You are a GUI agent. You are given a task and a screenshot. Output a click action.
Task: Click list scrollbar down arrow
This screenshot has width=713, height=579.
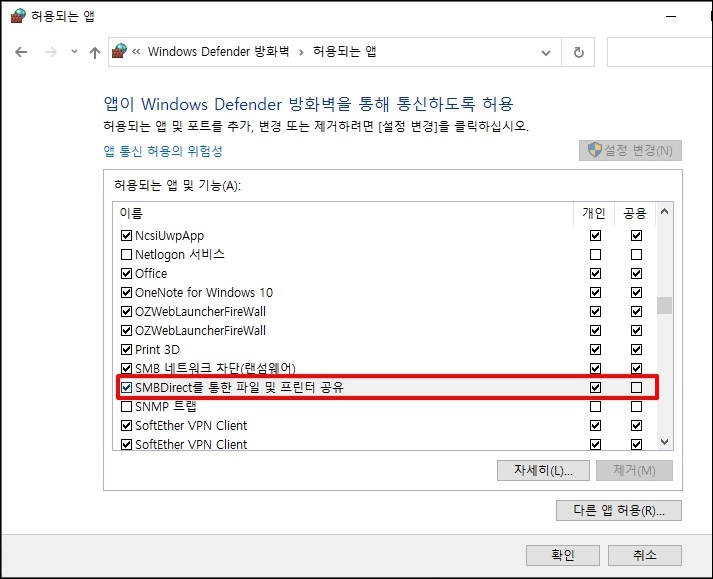pos(664,442)
